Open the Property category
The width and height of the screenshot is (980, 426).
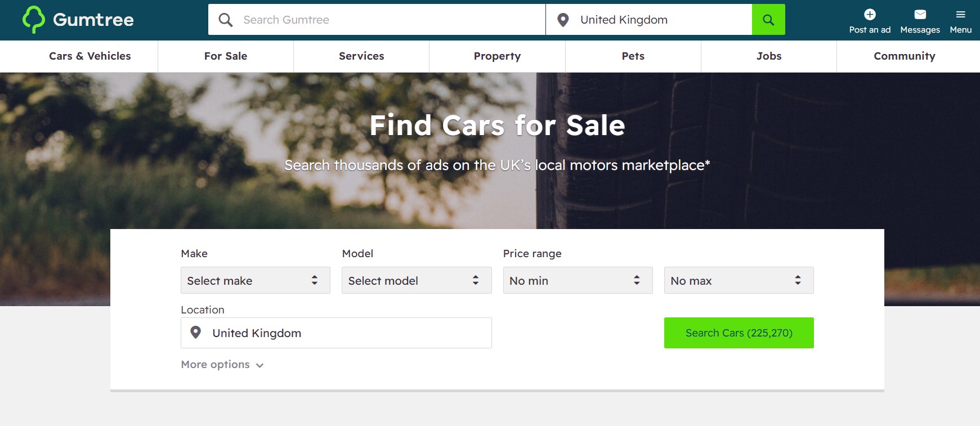point(497,56)
